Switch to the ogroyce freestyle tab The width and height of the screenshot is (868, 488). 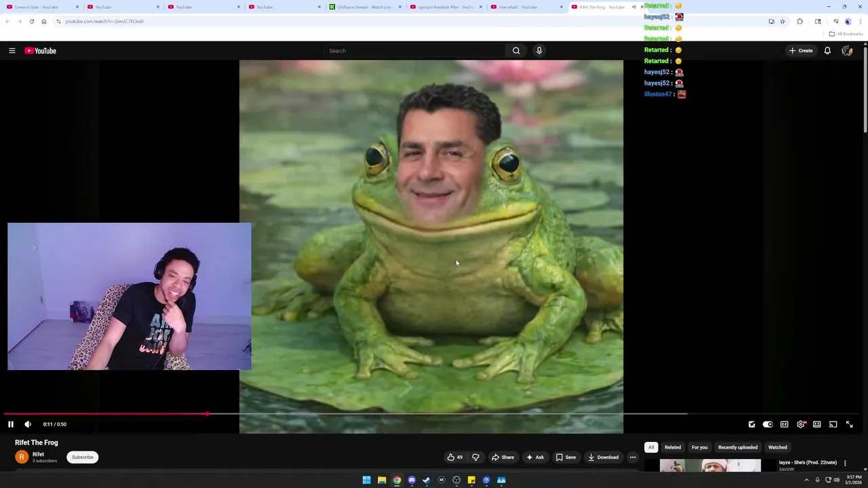point(446,7)
